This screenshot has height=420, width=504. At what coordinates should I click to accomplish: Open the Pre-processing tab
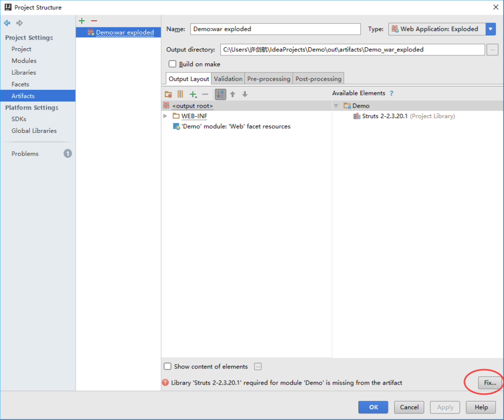coord(269,79)
